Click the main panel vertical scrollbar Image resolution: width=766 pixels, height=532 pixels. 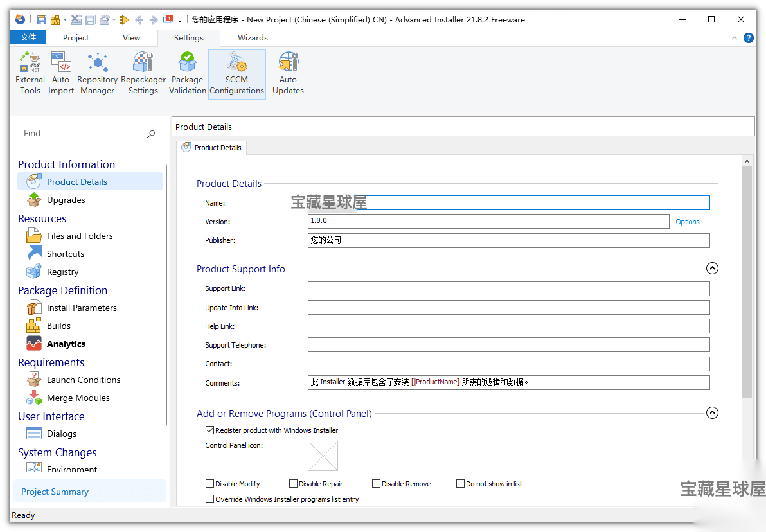tap(747, 283)
